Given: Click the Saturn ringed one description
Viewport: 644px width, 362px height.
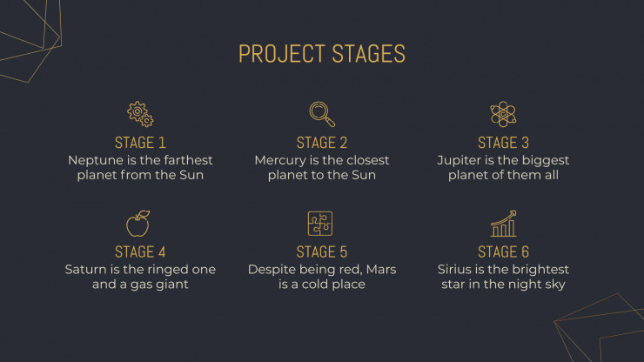Looking at the screenshot, I should pos(140,277).
